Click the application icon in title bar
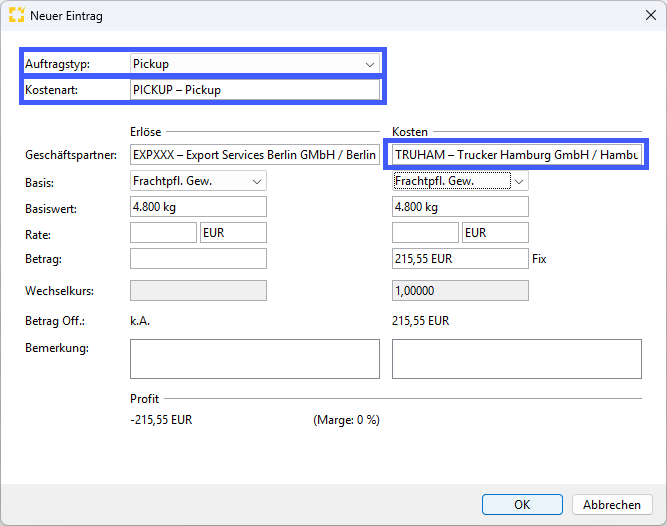Viewport: 667px width, 526px height. coord(17,15)
